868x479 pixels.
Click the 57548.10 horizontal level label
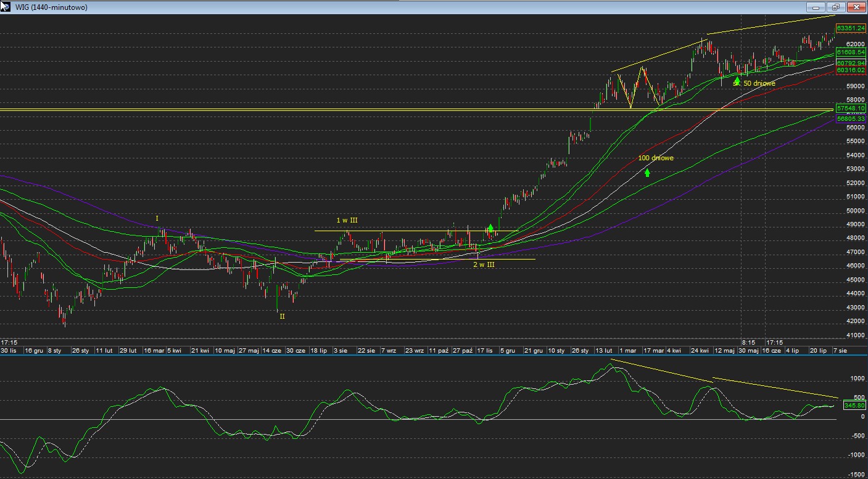point(851,108)
